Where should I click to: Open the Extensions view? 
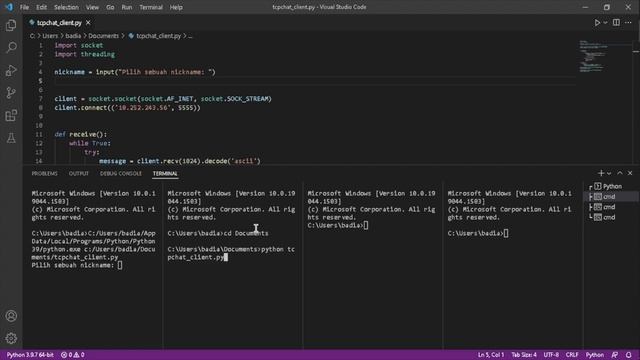point(11,116)
